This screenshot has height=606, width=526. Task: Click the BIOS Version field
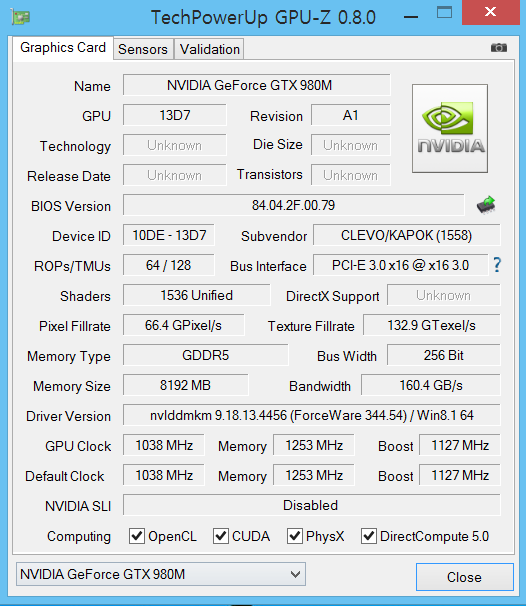(294, 205)
